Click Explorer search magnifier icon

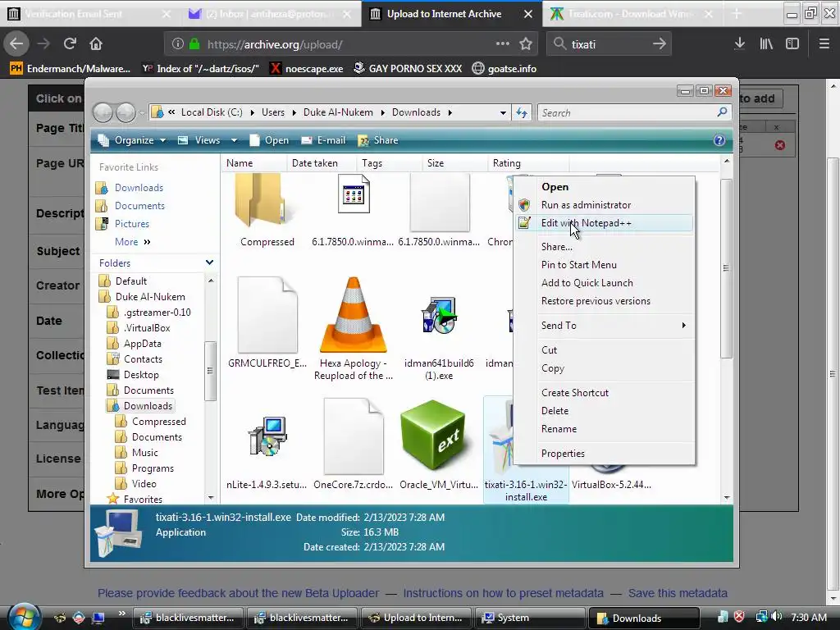(x=722, y=112)
